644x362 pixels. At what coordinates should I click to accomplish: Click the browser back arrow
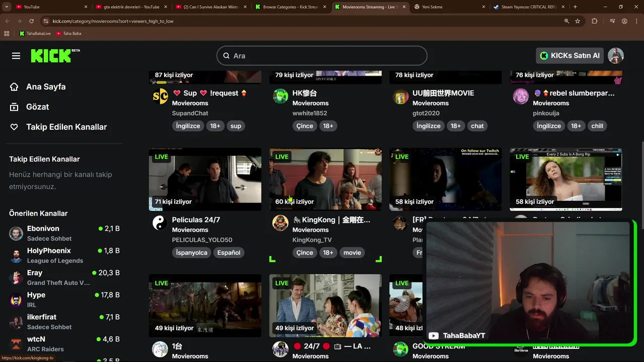[7, 21]
